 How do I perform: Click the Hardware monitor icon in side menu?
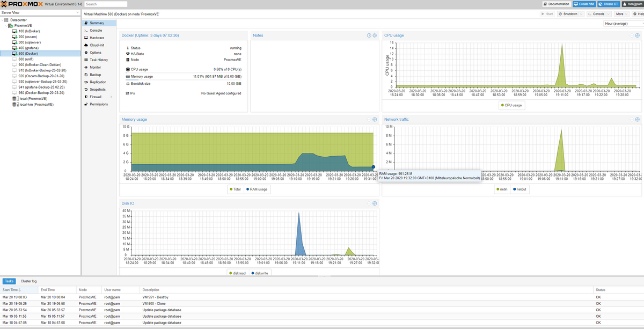(85, 38)
